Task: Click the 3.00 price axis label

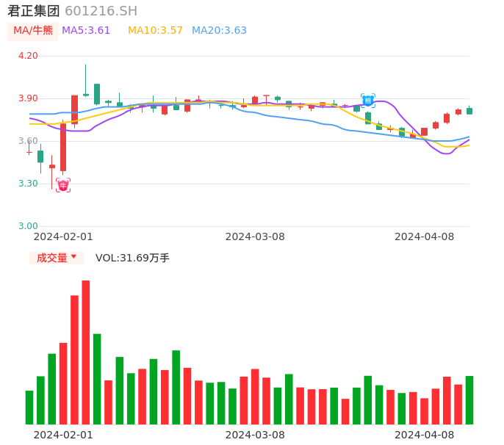Action: (x=28, y=226)
